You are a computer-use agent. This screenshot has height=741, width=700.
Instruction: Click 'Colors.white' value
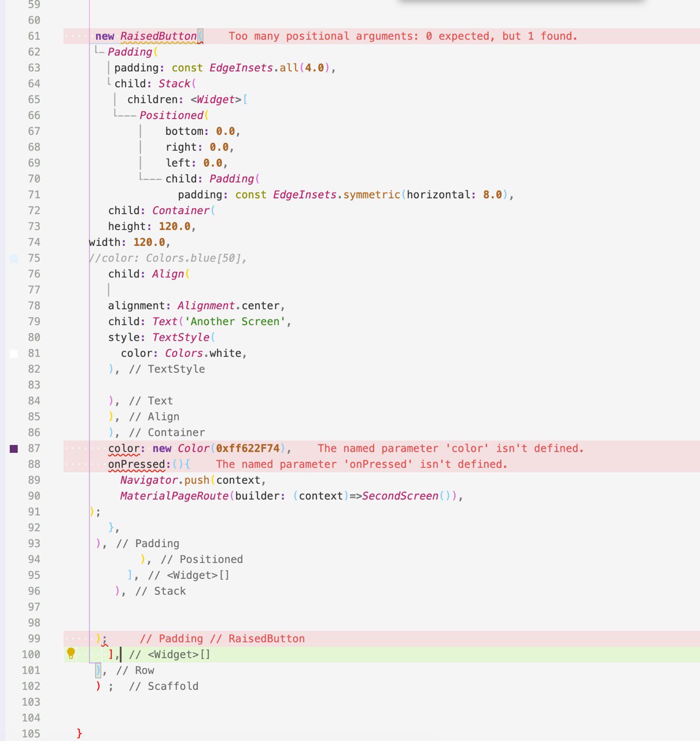[203, 353]
